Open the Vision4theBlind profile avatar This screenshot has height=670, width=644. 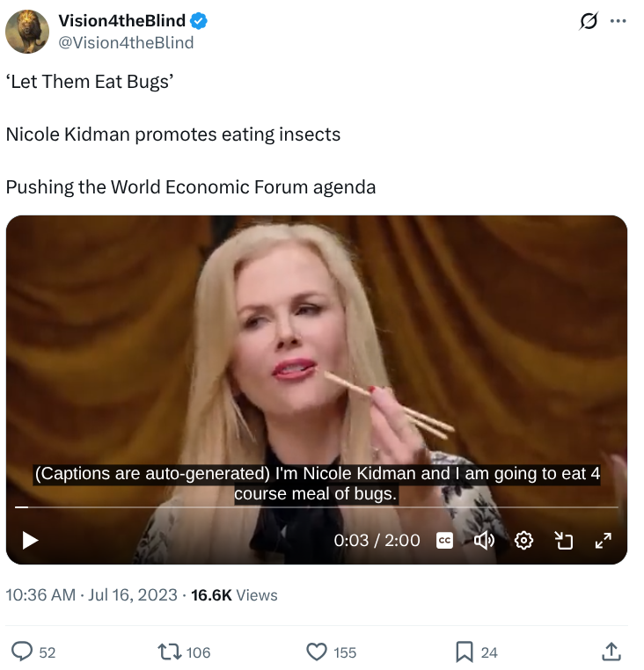pyautogui.click(x=27, y=31)
